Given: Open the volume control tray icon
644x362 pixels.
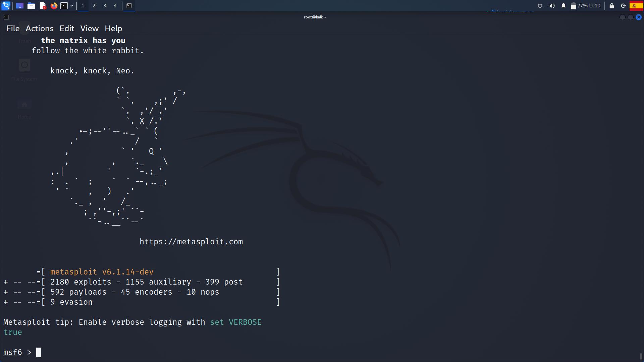Looking at the screenshot, I should click(552, 6).
